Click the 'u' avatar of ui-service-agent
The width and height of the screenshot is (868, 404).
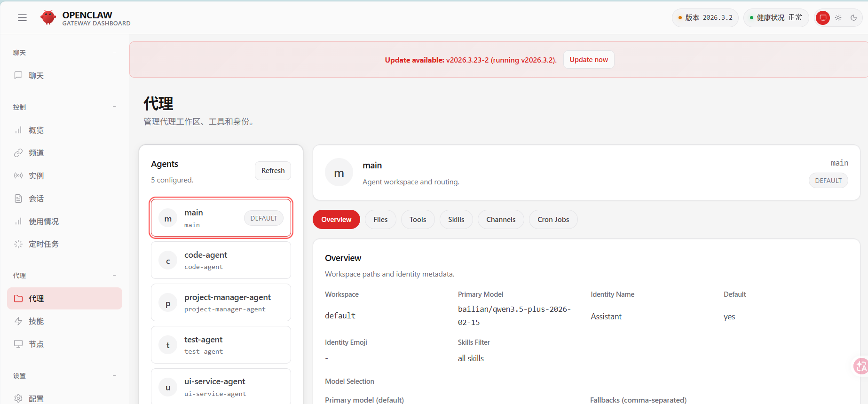click(x=168, y=388)
